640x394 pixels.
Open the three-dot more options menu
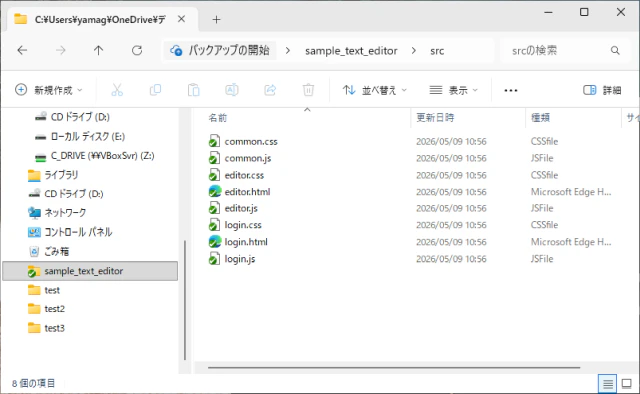click(511, 90)
